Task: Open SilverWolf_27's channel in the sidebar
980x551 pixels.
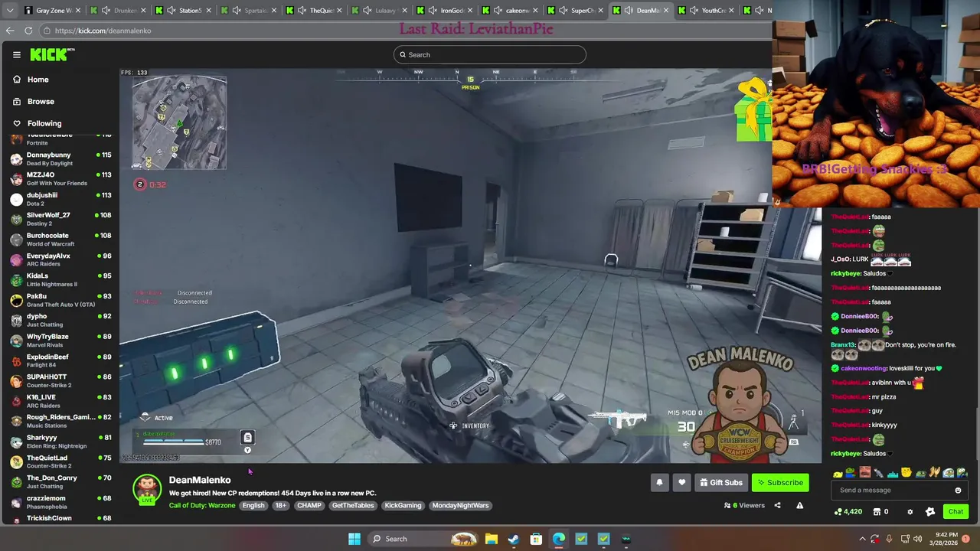Action: click(60, 219)
